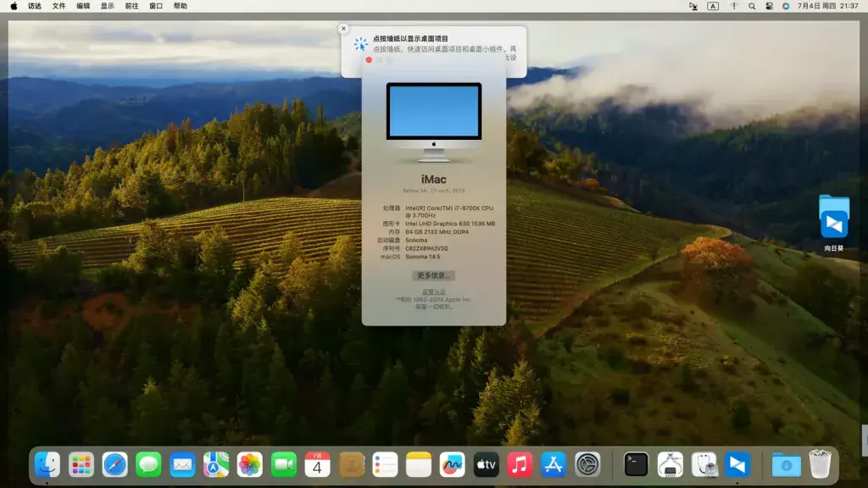Launch Apple TV from the Dock
868x488 pixels.
[486, 464]
